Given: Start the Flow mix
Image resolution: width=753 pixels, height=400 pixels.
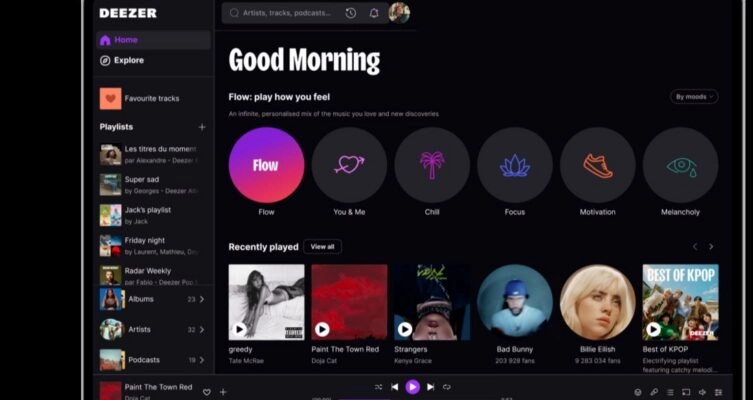Looking at the screenshot, I should tap(266, 165).
